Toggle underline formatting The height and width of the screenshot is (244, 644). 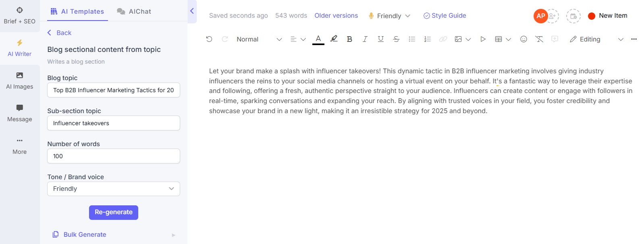pyautogui.click(x=380, y=39)
